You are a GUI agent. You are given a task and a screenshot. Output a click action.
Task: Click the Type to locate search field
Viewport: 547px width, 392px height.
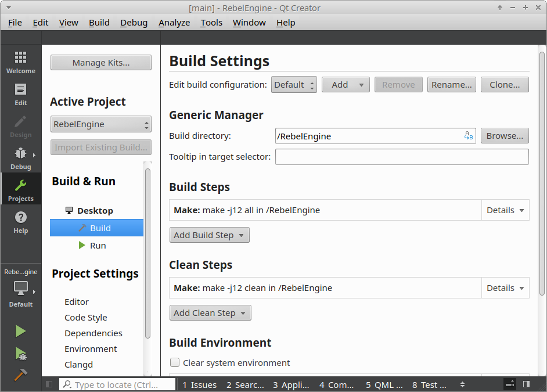coord(117,384)
